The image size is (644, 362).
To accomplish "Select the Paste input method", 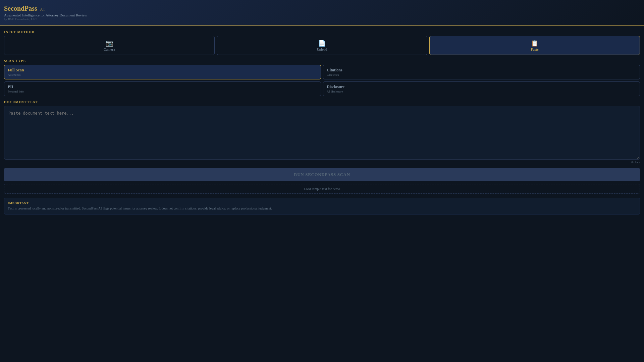I will (535, 46).
